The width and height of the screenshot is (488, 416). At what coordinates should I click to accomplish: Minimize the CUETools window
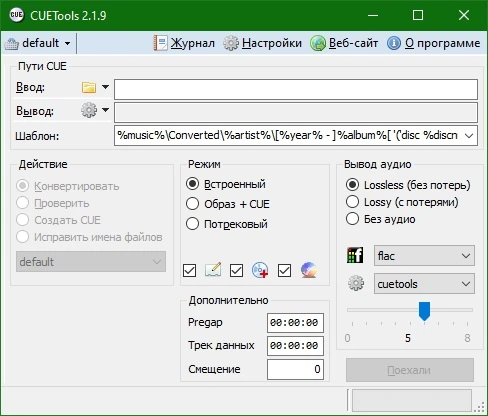pyautogui.click(x=373, y=15)
